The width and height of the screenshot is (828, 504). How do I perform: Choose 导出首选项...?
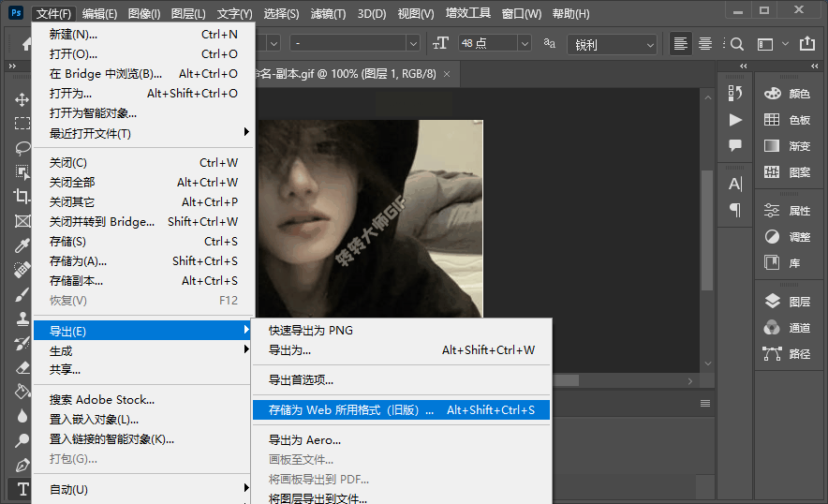click(x=401, y=379)
